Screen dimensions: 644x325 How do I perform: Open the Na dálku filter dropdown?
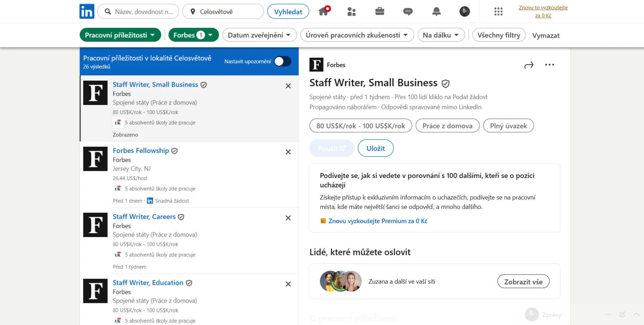click(x=441, y=35)
